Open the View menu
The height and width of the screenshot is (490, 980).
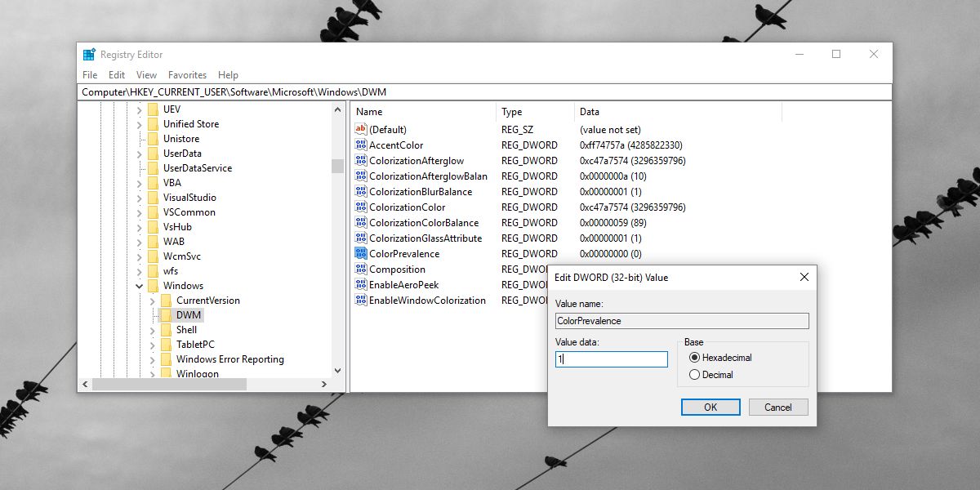pyautogui.click(x=146, y=74)
